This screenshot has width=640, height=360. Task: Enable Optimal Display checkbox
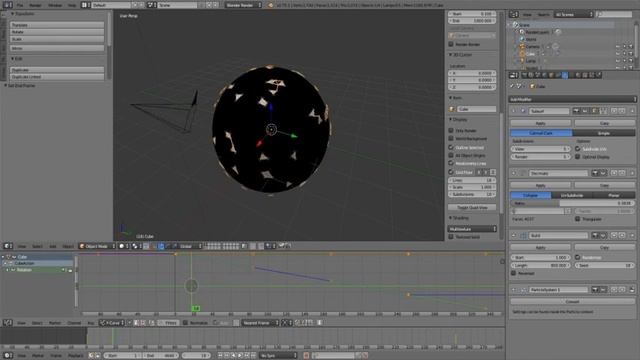click(x=578, y=157)
